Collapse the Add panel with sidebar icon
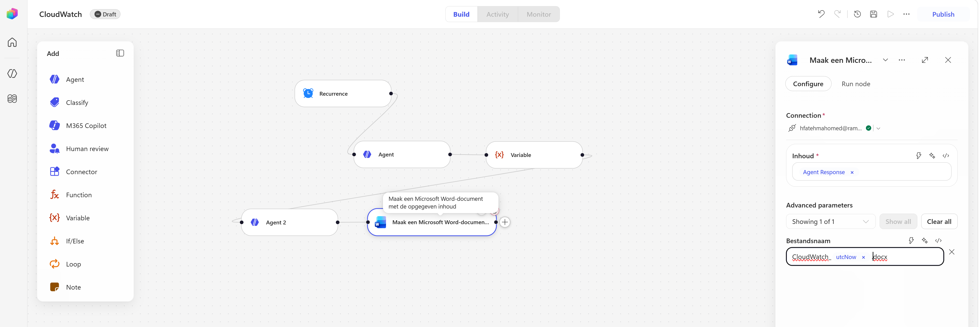The width and height of the screenshot is (980, 327). [120, 53]
